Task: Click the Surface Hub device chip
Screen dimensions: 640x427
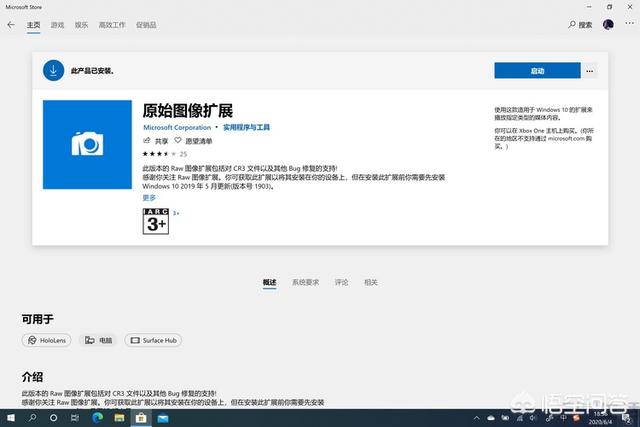Action: [x=153, y=340]
